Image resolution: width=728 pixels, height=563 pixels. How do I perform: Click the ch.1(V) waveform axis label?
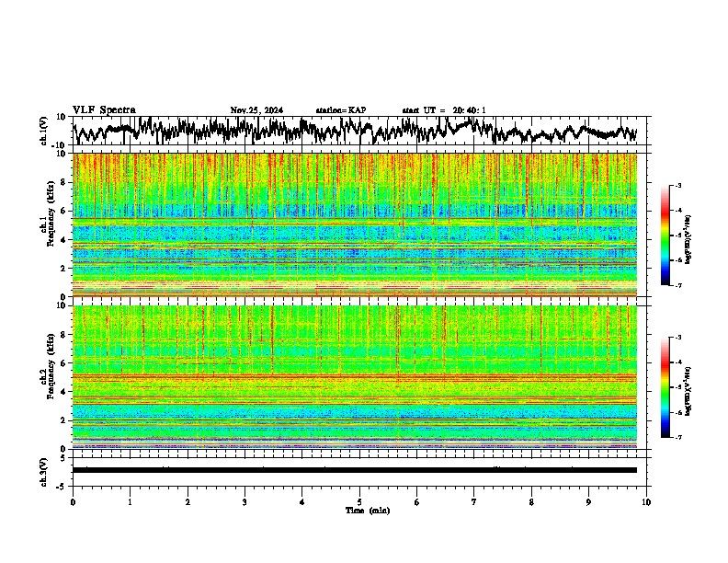tap(44, 131)
